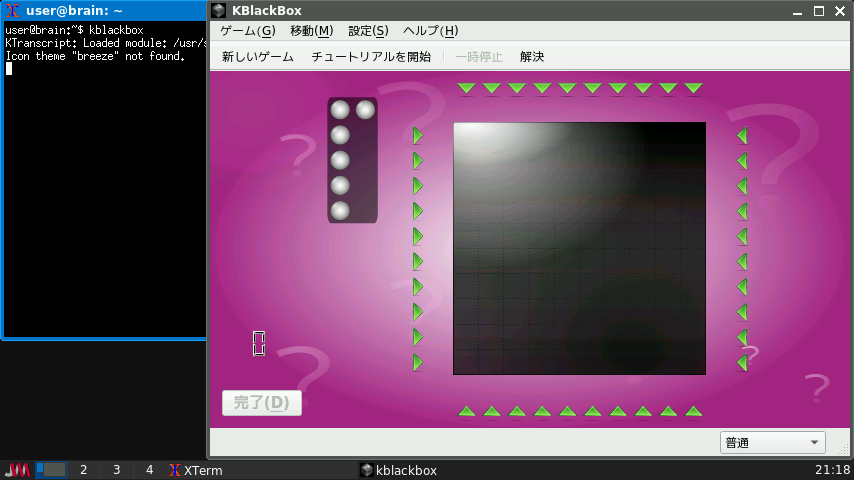The image size is (854, 480).
Task: Switch to workspace 2 in the pager
Action: pyautogui.click(x=84, y=470)
